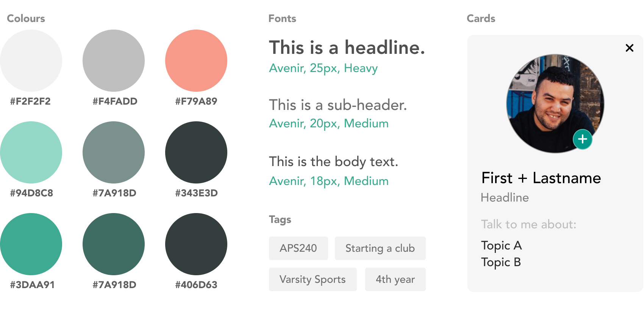Pick the 4th year tag
The image size is (644, 323).
coord(395,279)
